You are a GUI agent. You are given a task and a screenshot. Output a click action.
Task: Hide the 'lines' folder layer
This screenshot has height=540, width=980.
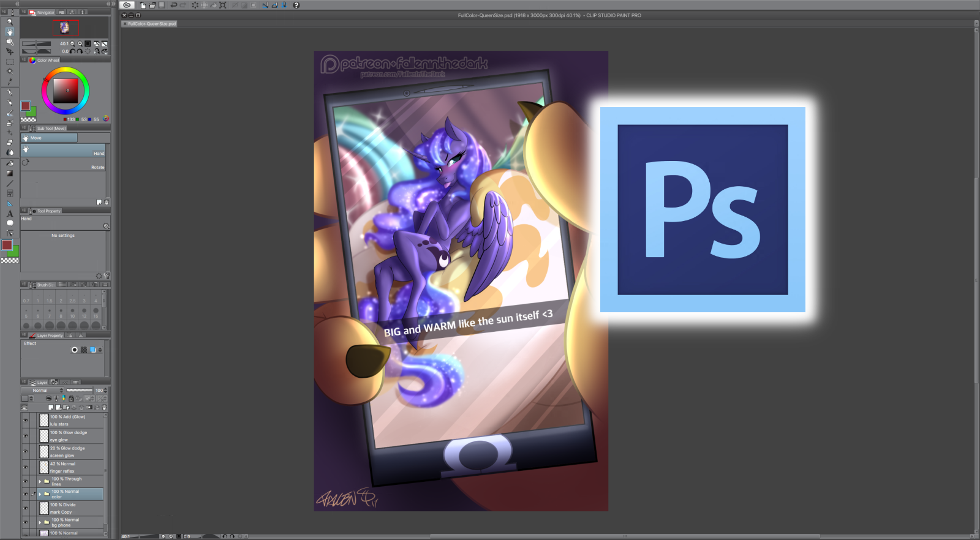click(26, 481)
